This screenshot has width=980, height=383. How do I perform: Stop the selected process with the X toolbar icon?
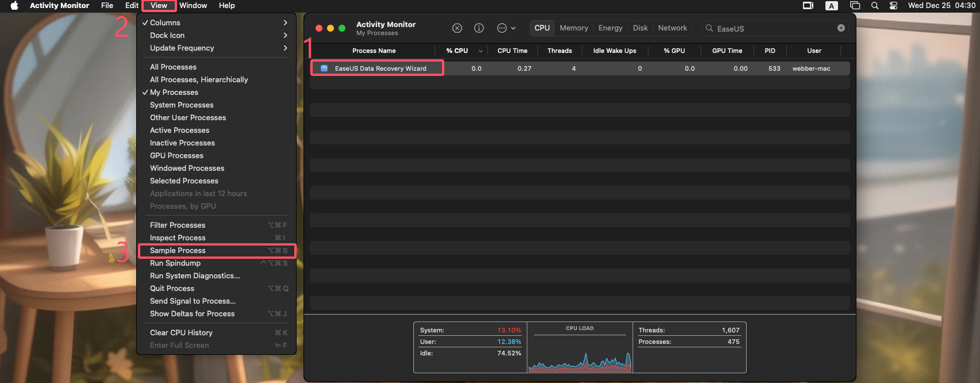click(457, 28)
